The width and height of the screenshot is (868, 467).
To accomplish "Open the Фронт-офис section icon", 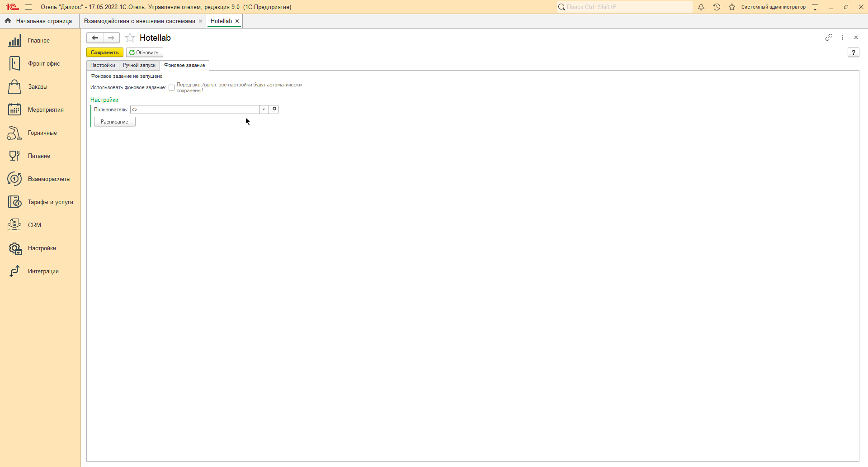I will coord(14,64).
